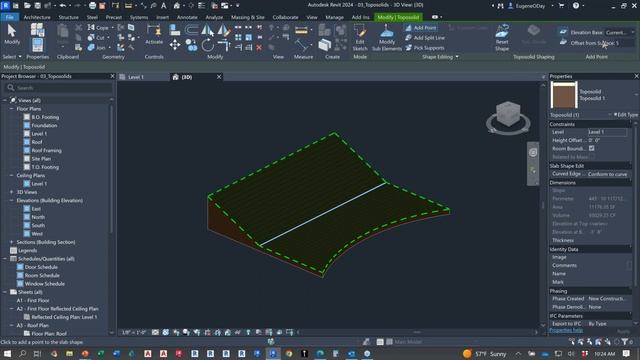Click the Mirror Pick Axis tool

(x=207, y=29)
